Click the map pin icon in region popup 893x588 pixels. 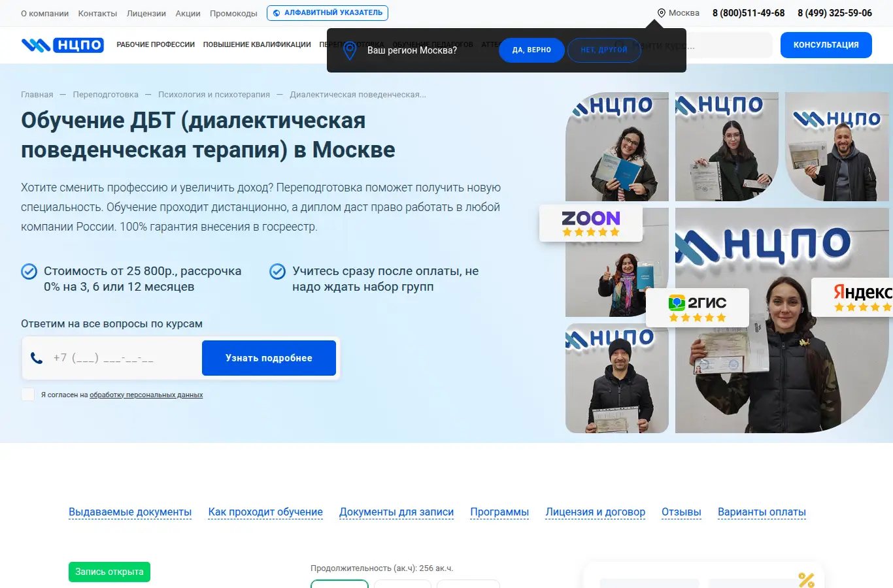click(350, 50)
